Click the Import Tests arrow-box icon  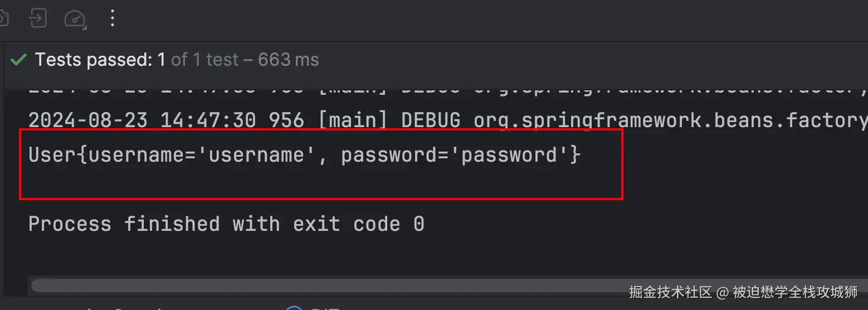point(37,19)
